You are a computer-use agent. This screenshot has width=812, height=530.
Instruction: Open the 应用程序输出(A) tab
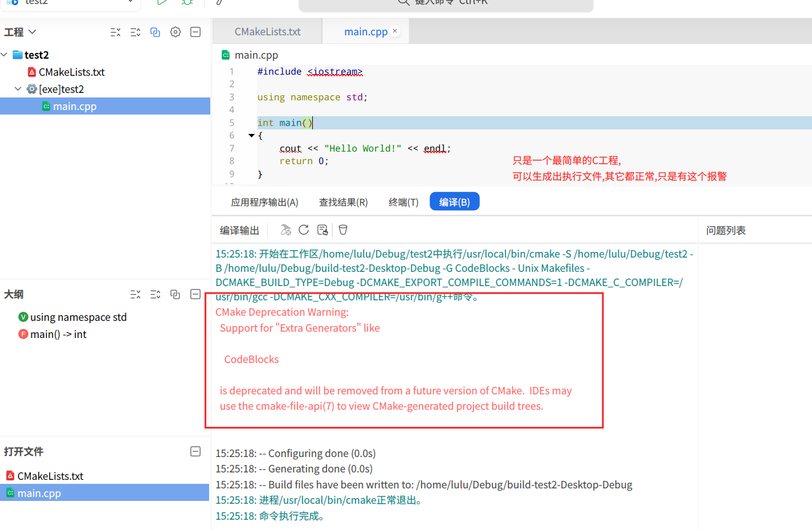(x=264, y=202)
